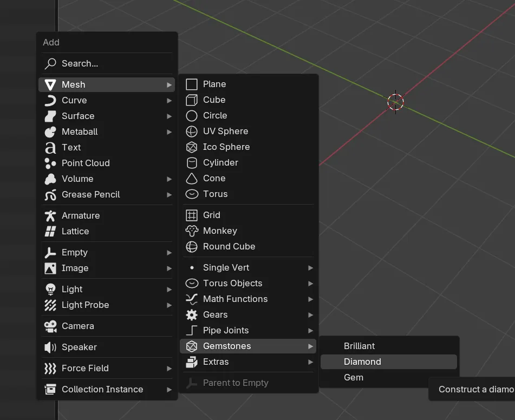Image resolution: width=515 pixels, height=420 pixels.
Task: Select Brilliant gemstone option
Action: click(x=360, y=346)
